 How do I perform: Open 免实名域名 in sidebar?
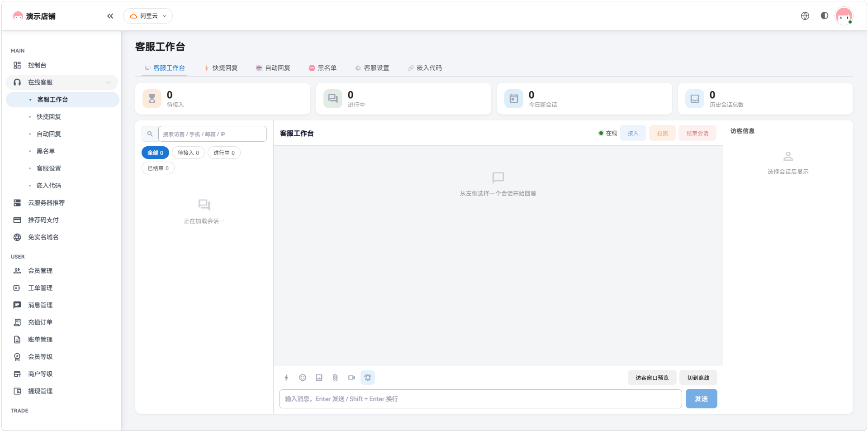(62, 237)
